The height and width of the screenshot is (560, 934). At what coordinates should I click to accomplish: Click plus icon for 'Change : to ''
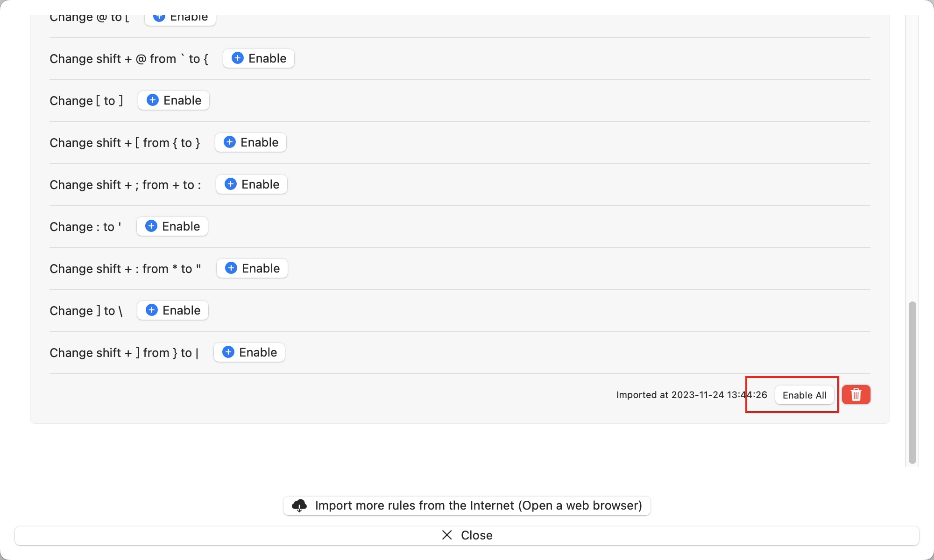click(x=151, y=226)
